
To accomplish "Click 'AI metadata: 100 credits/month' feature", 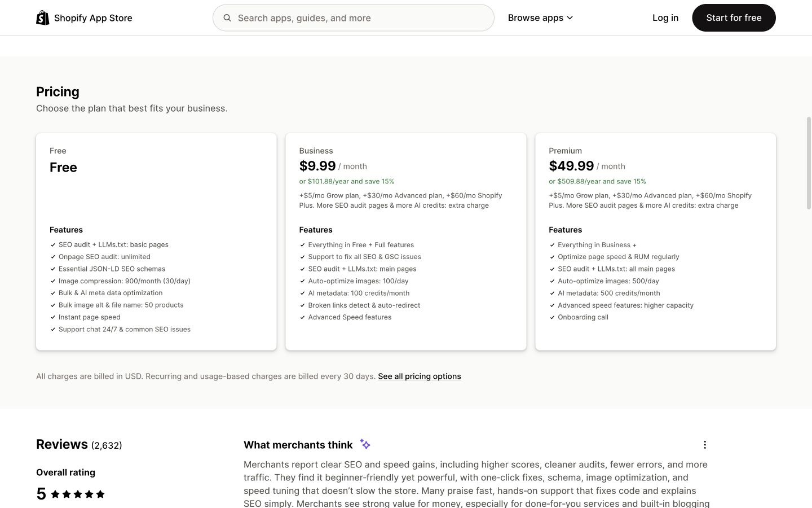I will click(359, 294).
